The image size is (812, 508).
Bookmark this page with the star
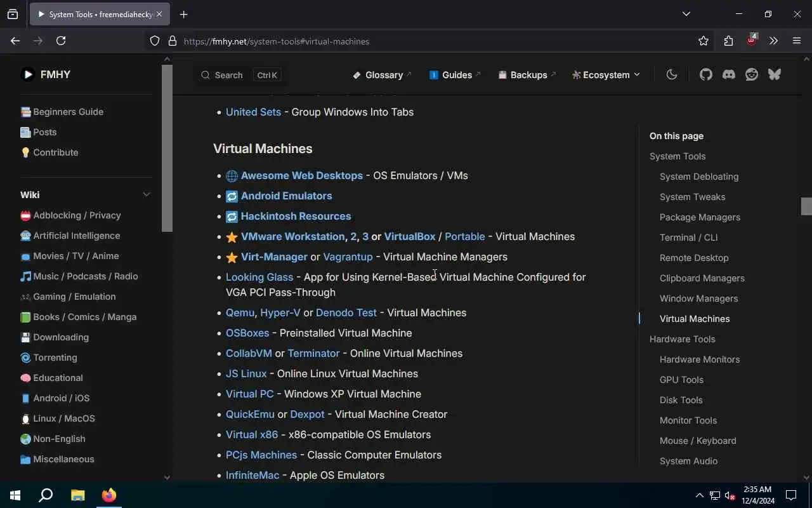704,41
